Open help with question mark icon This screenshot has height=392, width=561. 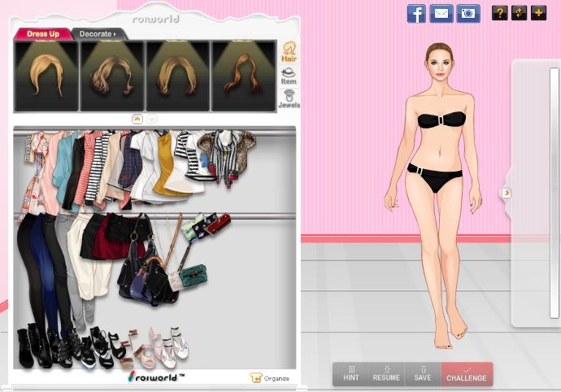point(499,13)
